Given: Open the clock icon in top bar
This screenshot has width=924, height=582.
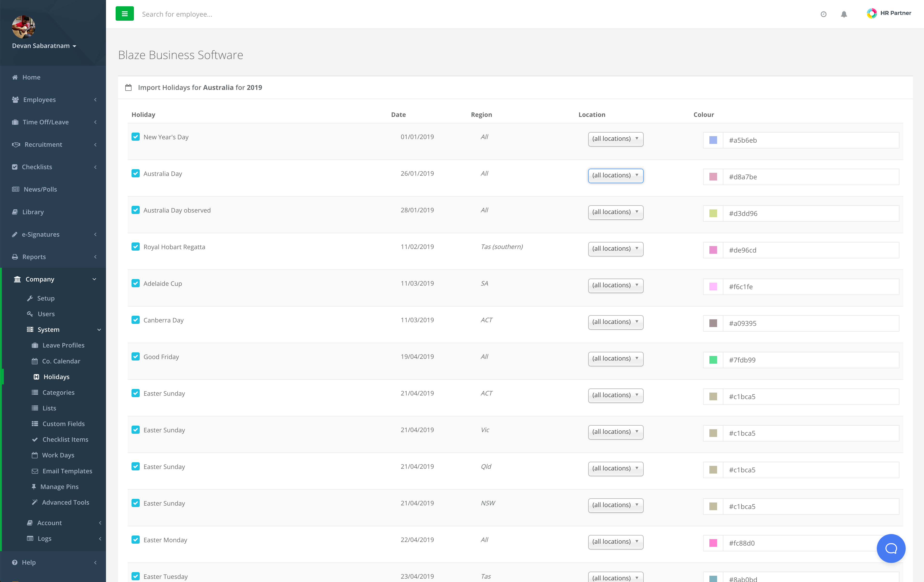Looking at the screenshot, I should click(x=824, y=14).
